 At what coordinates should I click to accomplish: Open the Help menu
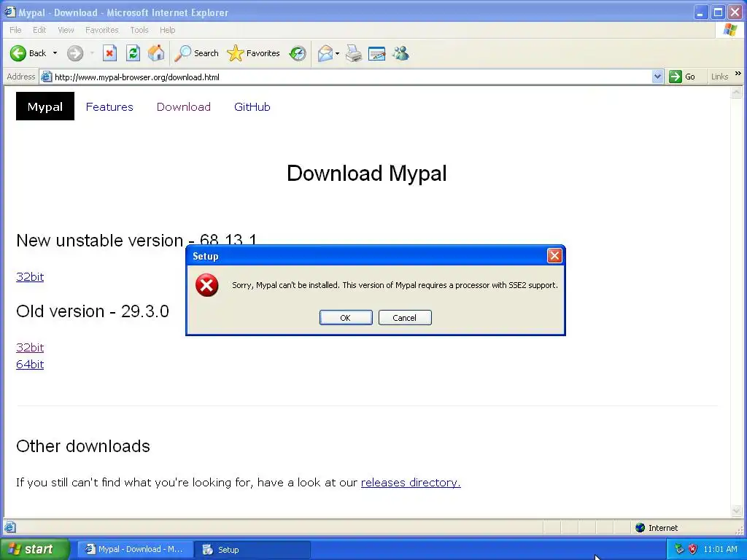[167, 30]
